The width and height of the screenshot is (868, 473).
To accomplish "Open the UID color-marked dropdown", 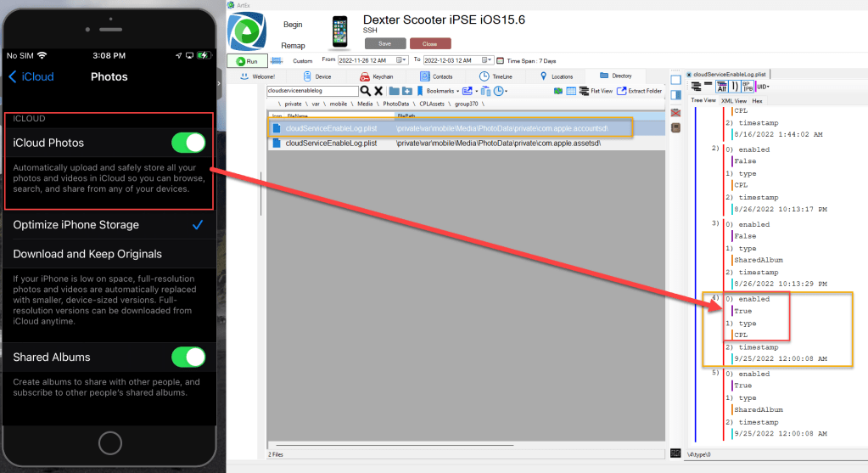I will pos(763,87).
